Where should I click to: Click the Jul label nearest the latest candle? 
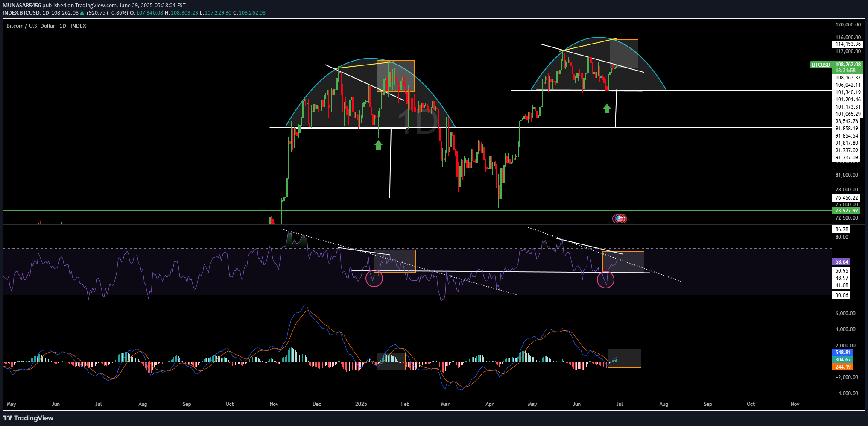[620, 404]
